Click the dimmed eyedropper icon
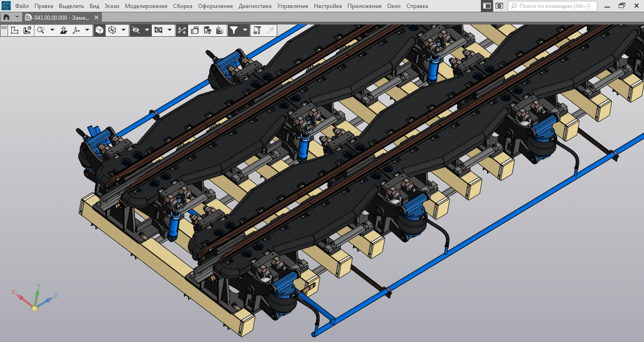 [270, 30]
